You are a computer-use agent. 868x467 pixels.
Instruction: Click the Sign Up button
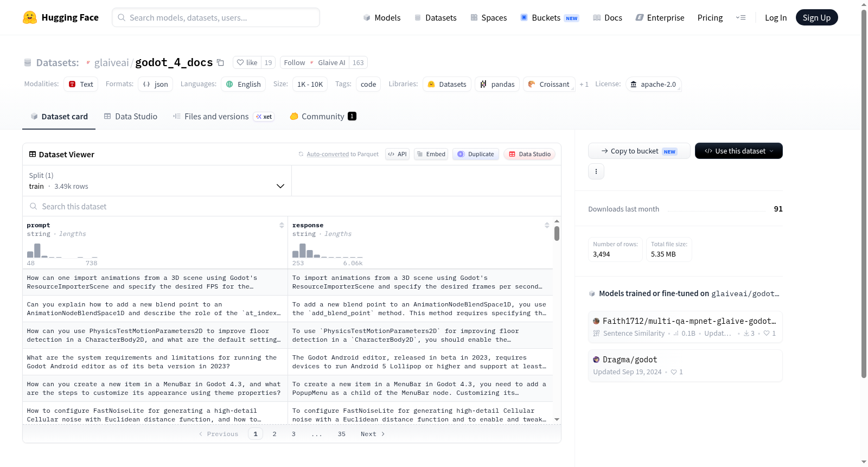[816, 17]
